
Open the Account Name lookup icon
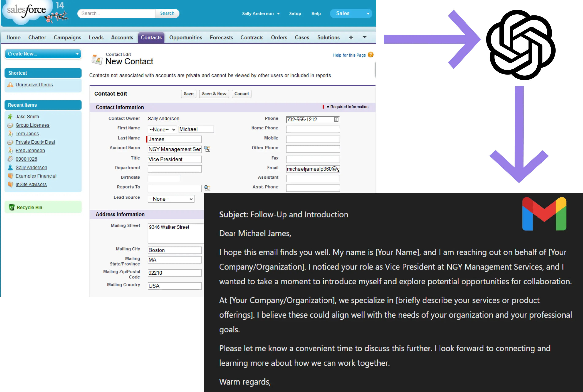tap(207, 149)
